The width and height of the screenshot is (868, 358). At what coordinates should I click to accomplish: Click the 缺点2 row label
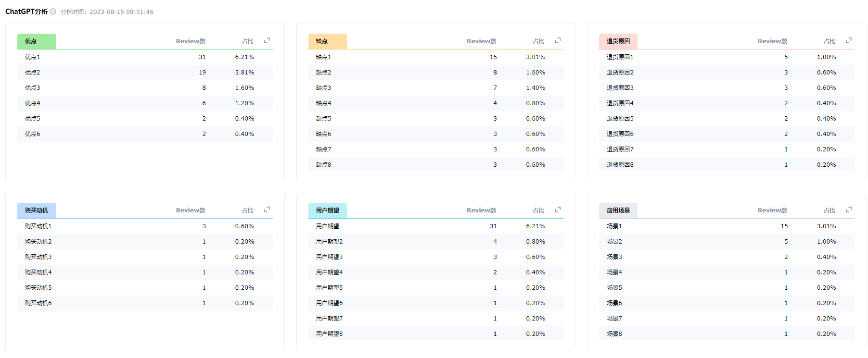(323, 73)
